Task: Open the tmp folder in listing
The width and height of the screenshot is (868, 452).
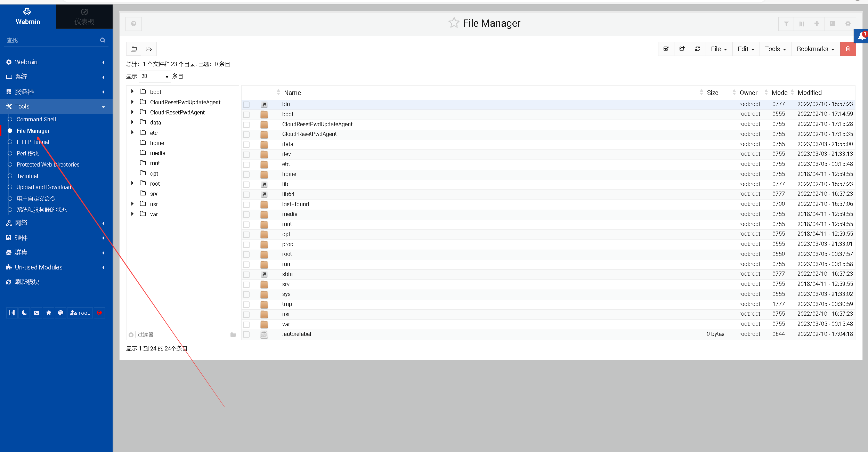Action: point(287,304)
